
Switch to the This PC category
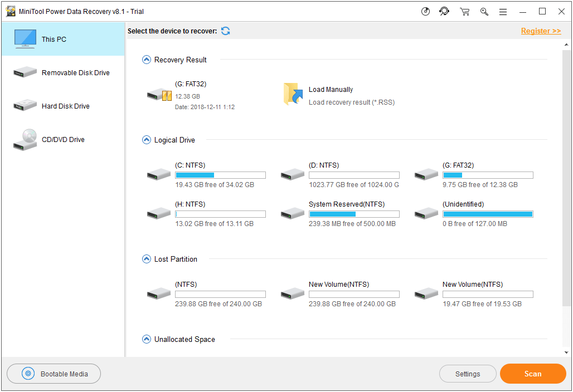point(54,39)
